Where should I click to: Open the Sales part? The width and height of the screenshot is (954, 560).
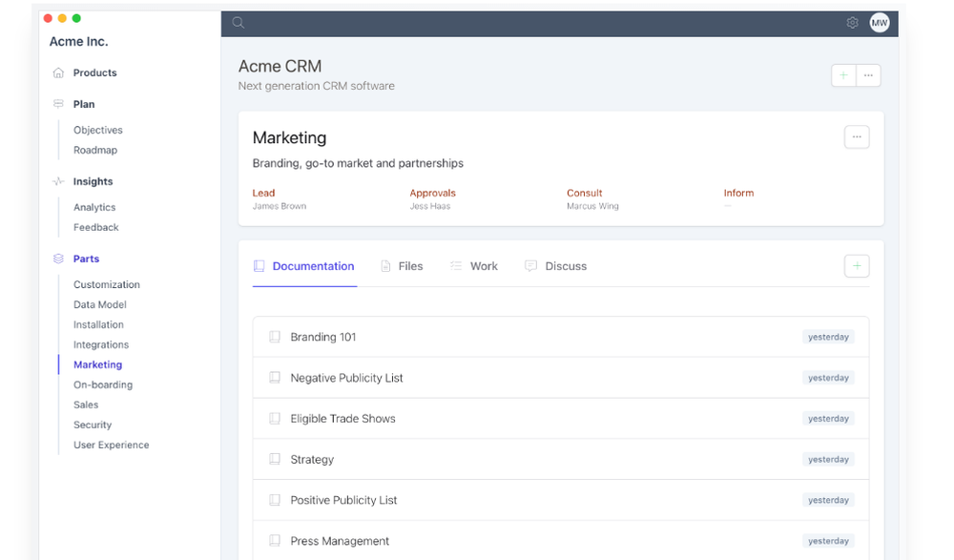[x=86, y=404]
